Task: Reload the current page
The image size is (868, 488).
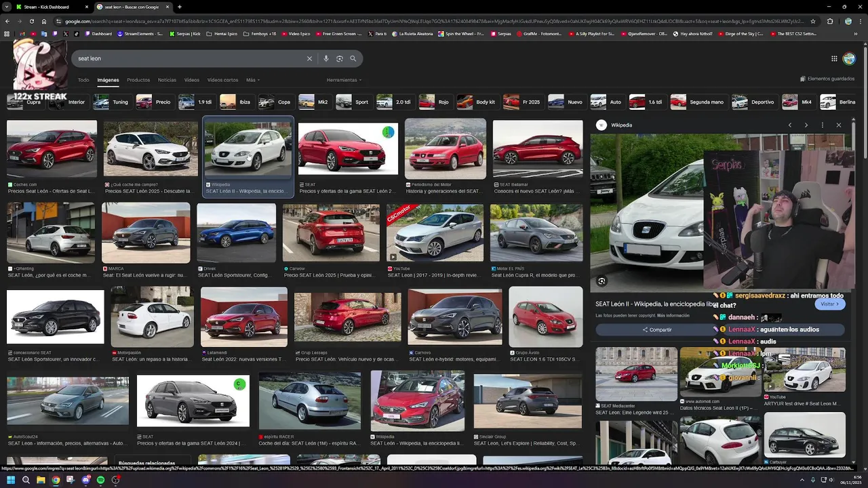Action: point(32,21)
